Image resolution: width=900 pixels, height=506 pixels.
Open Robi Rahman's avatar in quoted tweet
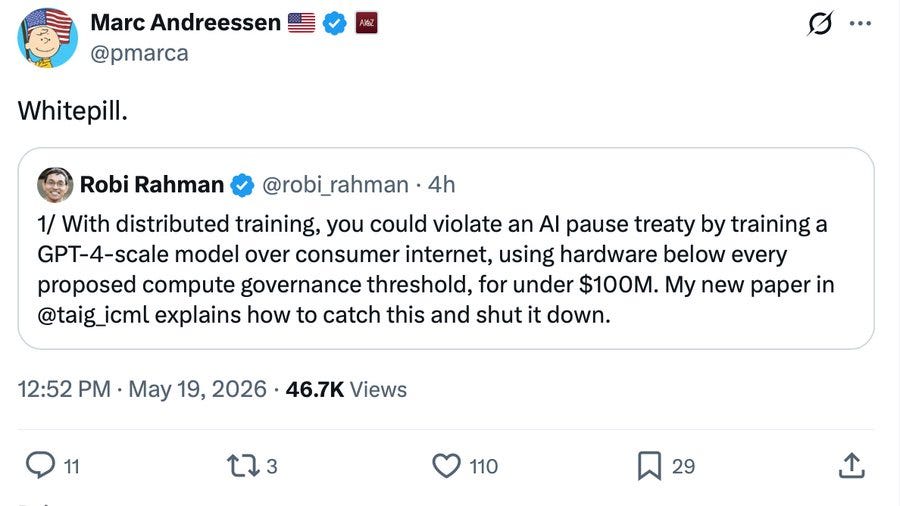[x=55, y=185]
